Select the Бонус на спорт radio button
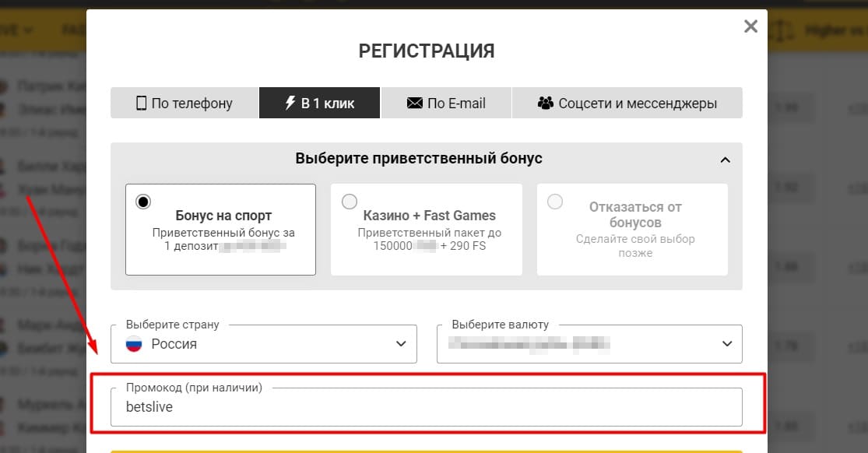868x453 pixels. click(143, 201)
